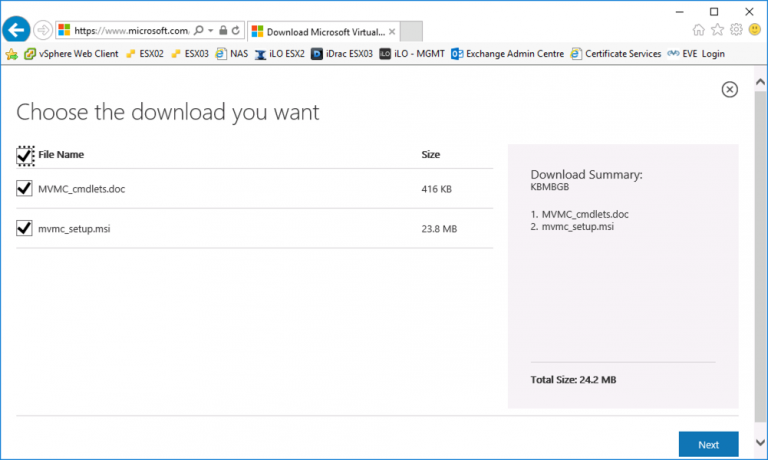Click the scrollbar down arrow
Screen dimensions: 768x460
click(760, 442)
